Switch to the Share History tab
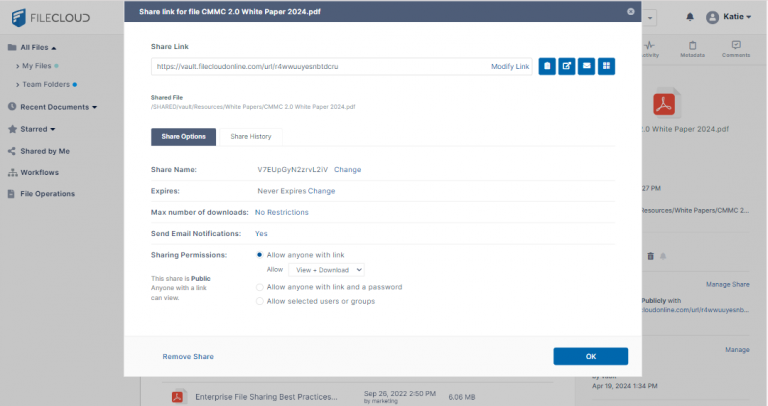Screen dimensions: 768x406 (251, 137)
